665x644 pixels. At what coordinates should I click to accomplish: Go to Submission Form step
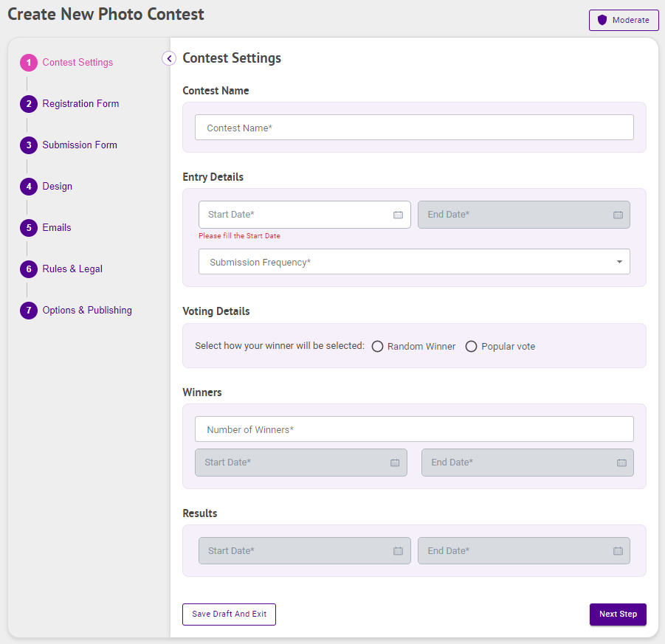point(80,145)
